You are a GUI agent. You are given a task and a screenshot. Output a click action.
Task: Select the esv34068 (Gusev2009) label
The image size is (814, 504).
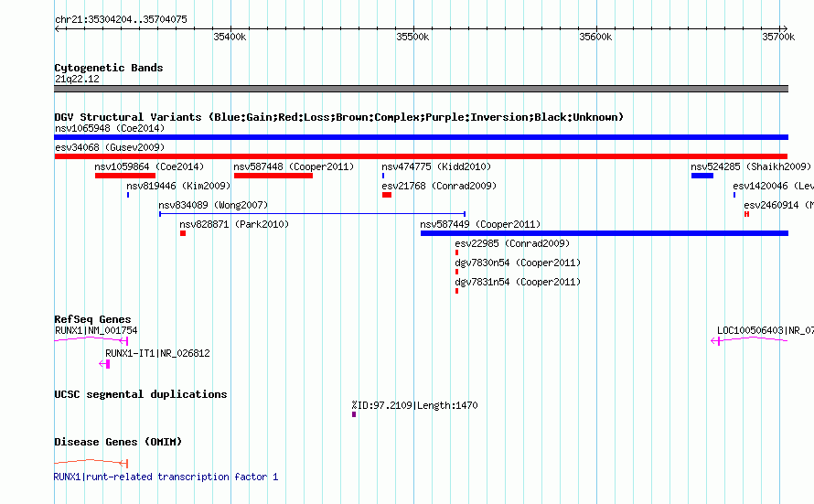[110, 147]
